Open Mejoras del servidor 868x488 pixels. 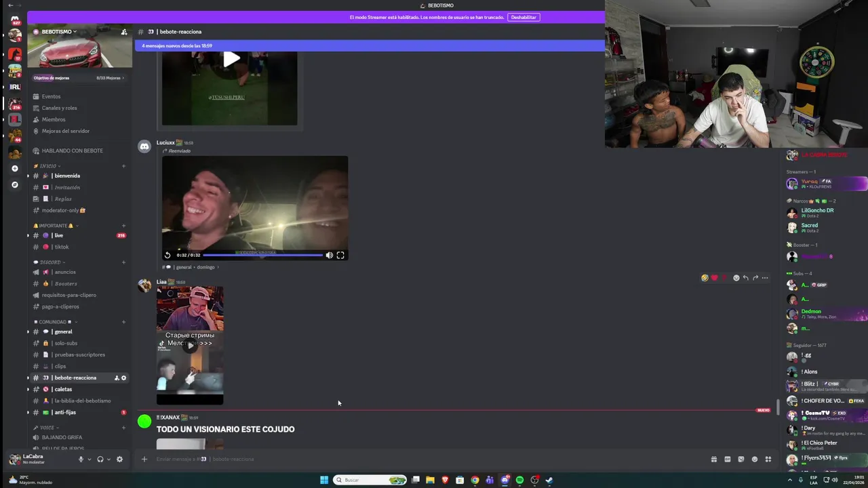pos(80,131)
